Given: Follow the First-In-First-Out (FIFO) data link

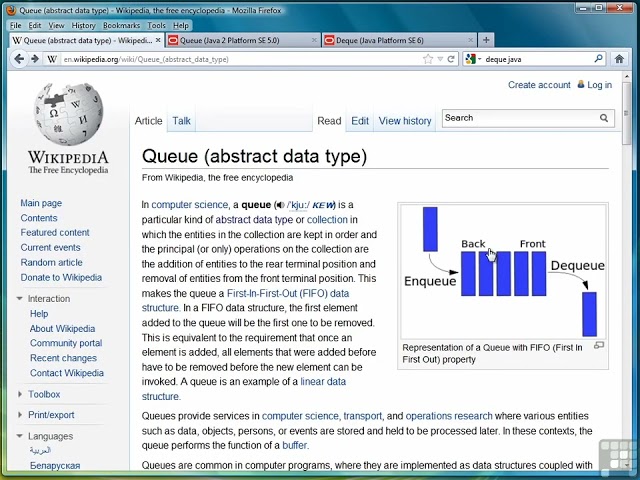Looking at the screenshot, I should pos(288,293).
